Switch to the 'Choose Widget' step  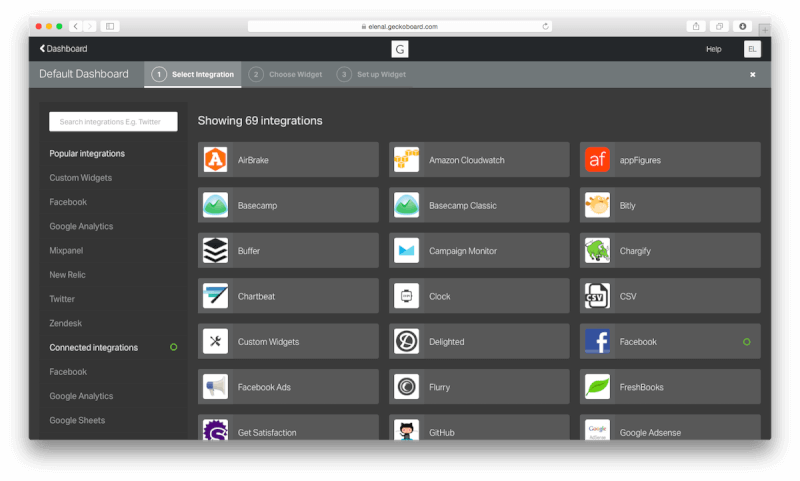click(285, 74)
